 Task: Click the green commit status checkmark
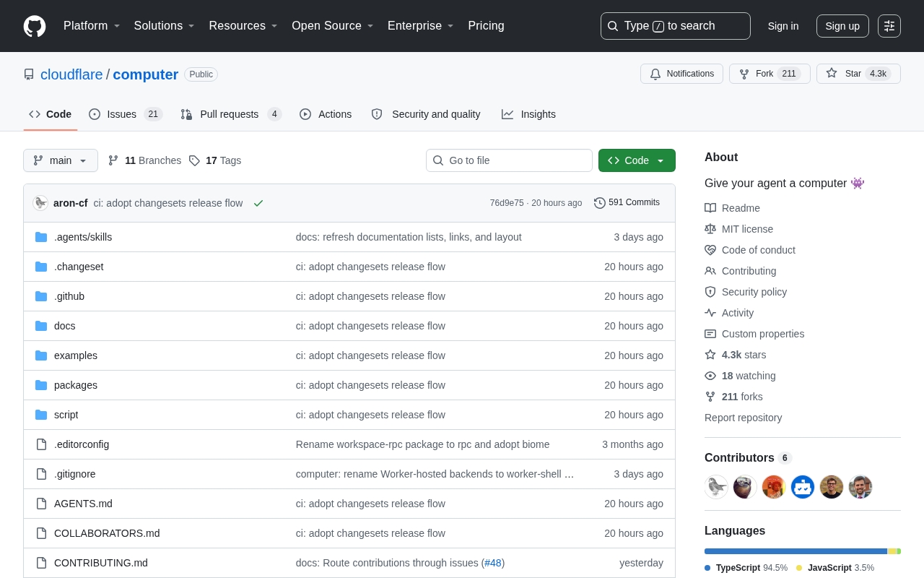tap(258, 203)
